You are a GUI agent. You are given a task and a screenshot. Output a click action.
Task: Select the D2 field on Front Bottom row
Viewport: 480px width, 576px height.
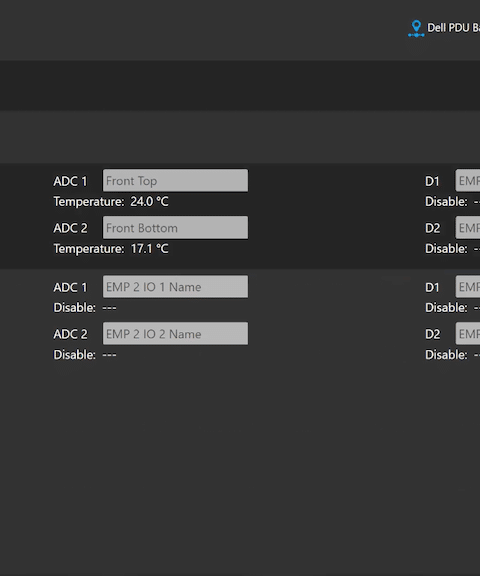point(468,227)
